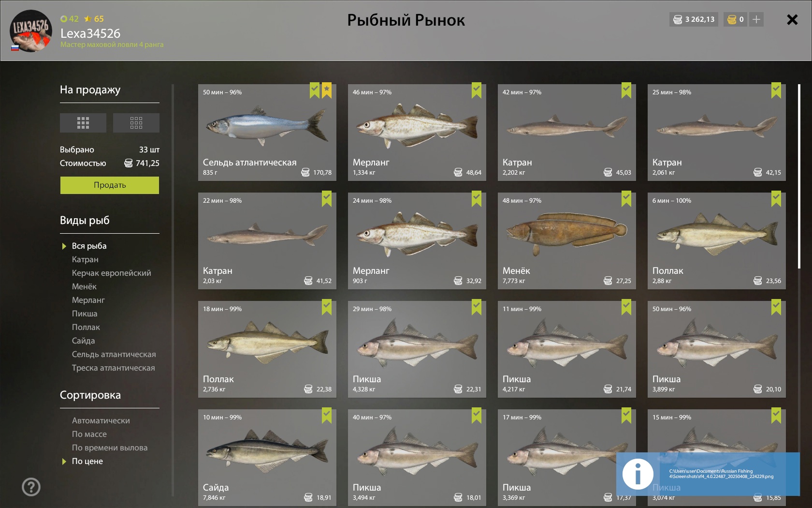The image size is (812, 508).
Task: Open the Lexa34526 player avatar
Action: [x=31, y=31]
